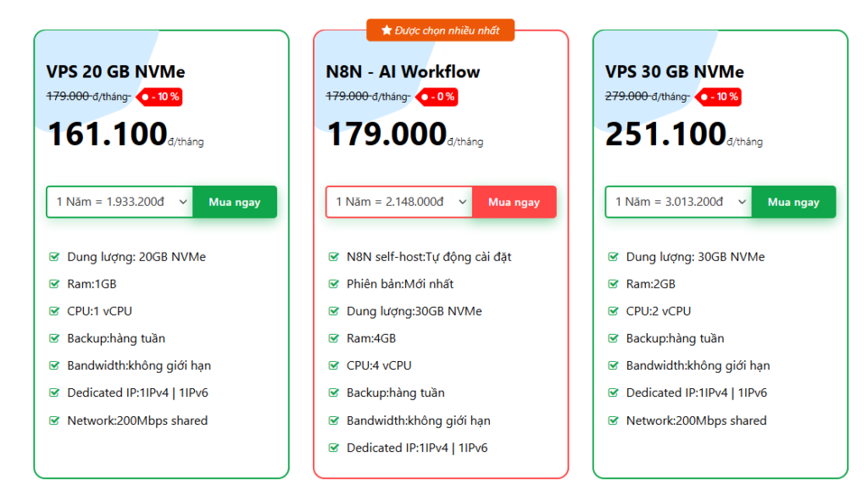Click the -0% discount tag on N8N plan
868x490 pixels.
[437, 97]
